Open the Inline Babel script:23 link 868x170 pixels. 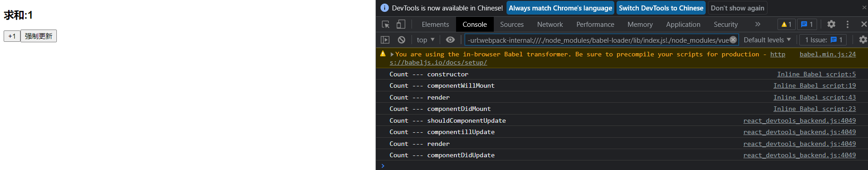[814, 109]
